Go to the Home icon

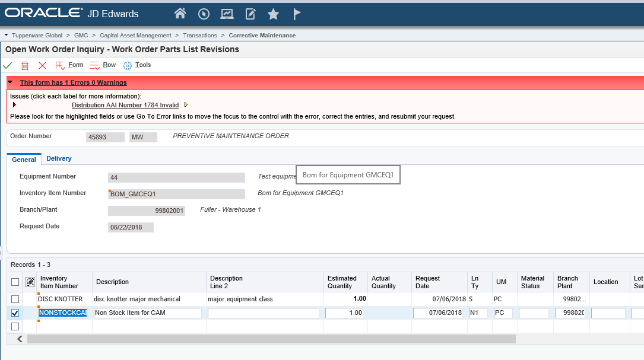click(180, 14)
